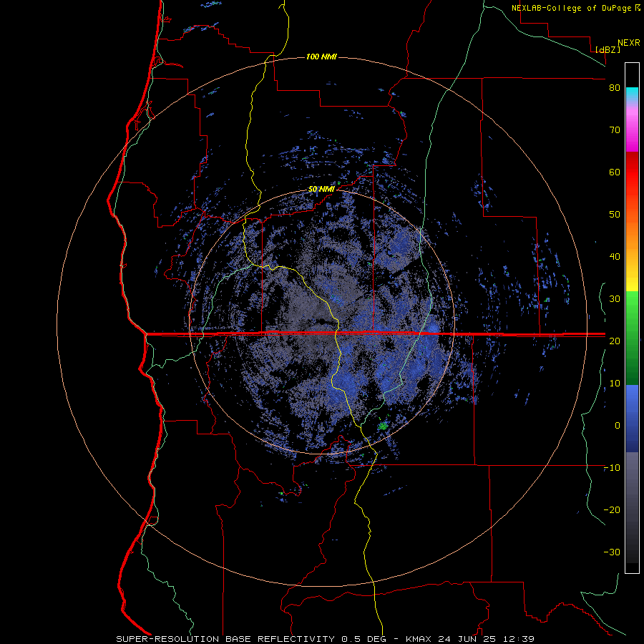The height and width of the screenshot is (644, 644).
Task: Click the -30 value on the dBZ scale
Action: (x=612, y=552)
